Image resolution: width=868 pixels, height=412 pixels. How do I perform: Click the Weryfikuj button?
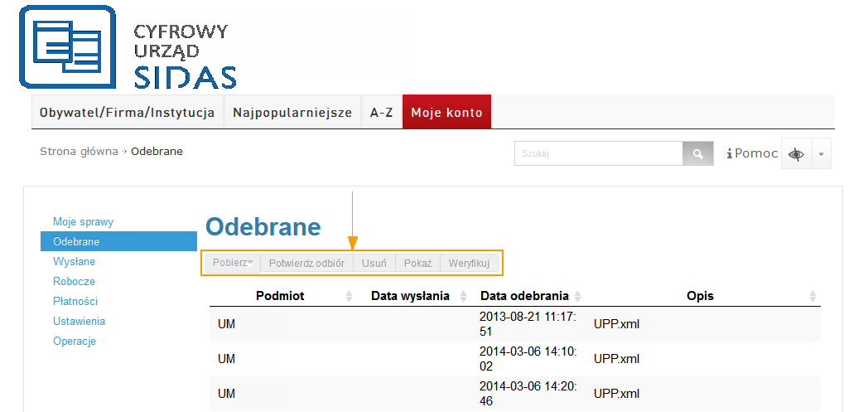click(x=469, y=263)
